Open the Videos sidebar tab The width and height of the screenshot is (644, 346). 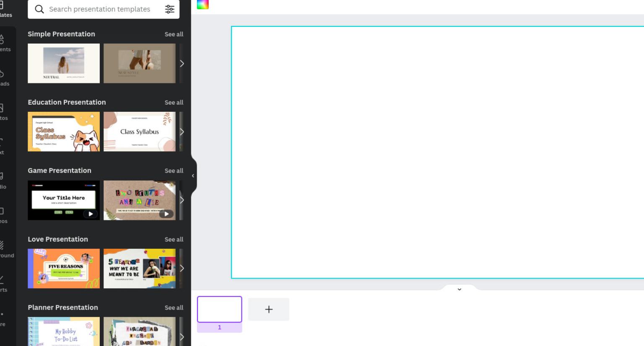[4, 215]
